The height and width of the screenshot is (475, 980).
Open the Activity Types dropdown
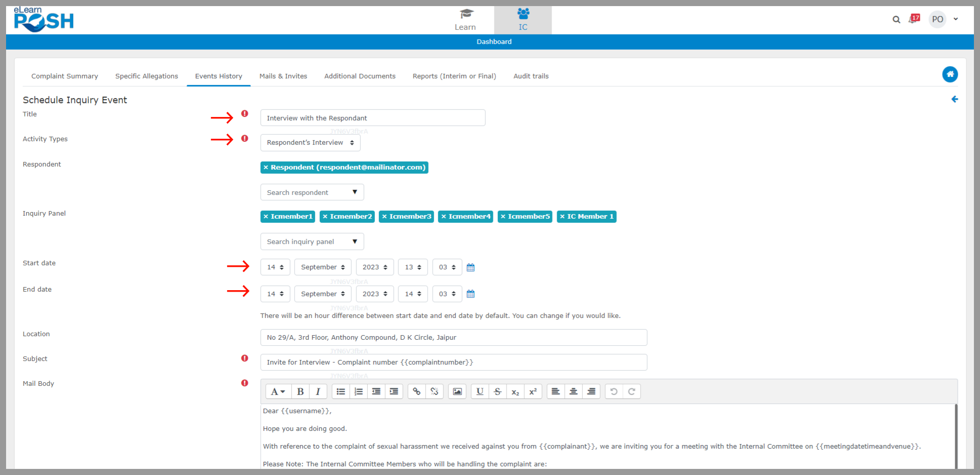[x=310, y=143]
